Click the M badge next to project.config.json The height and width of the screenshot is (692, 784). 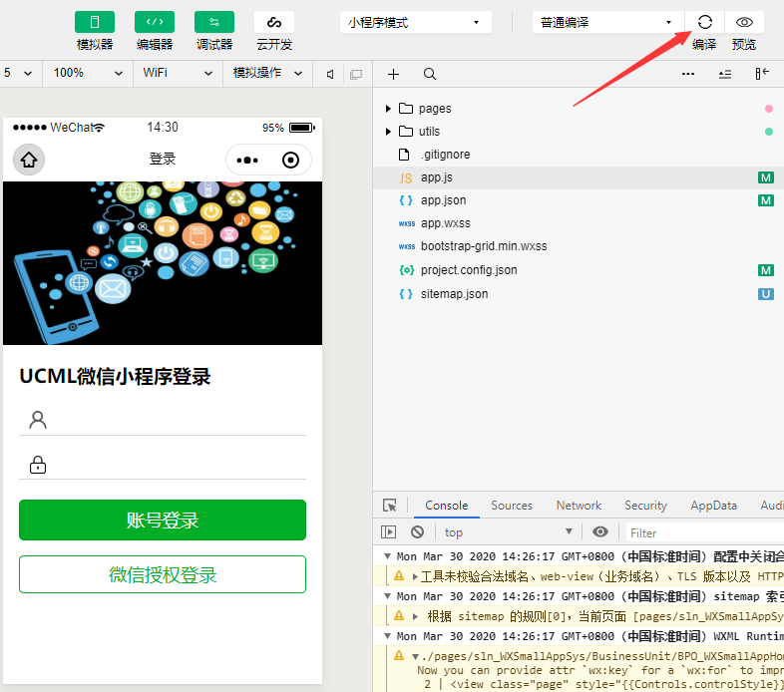pos(765,270)
